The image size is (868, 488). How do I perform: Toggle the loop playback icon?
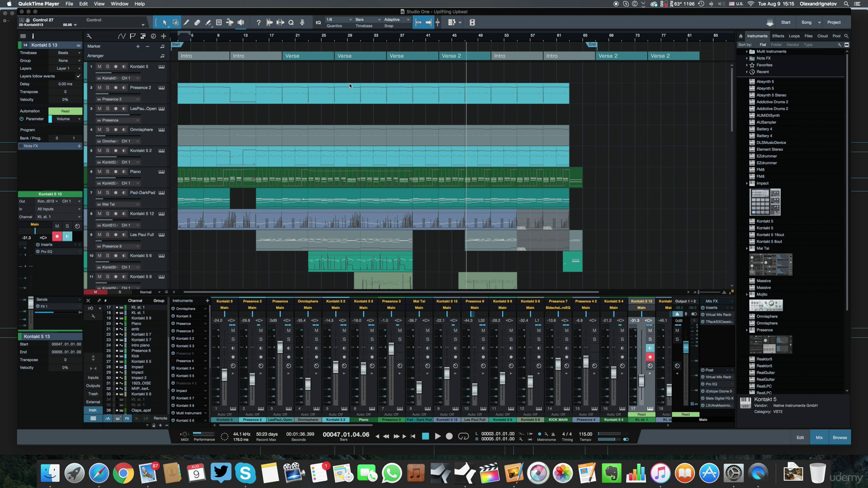click(463, 436)
